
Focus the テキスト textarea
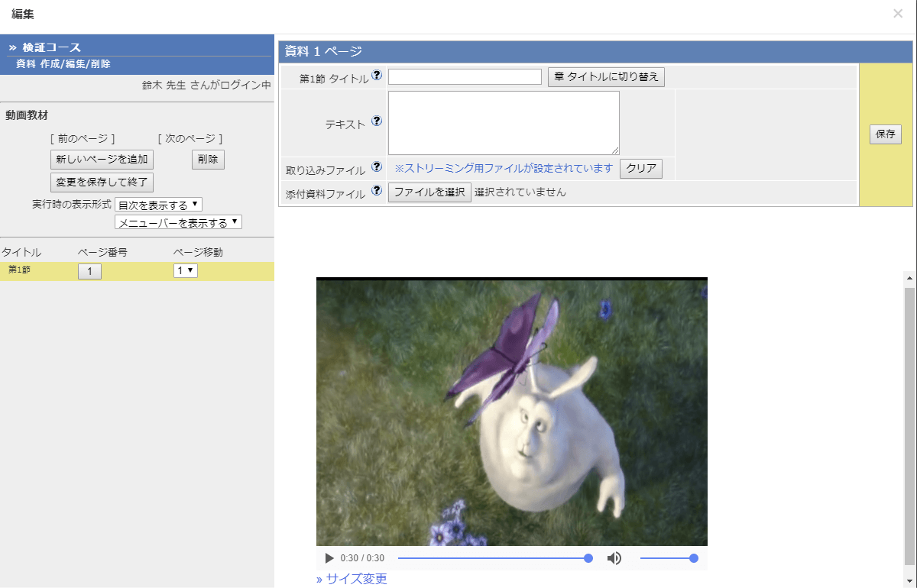point(504,123)
